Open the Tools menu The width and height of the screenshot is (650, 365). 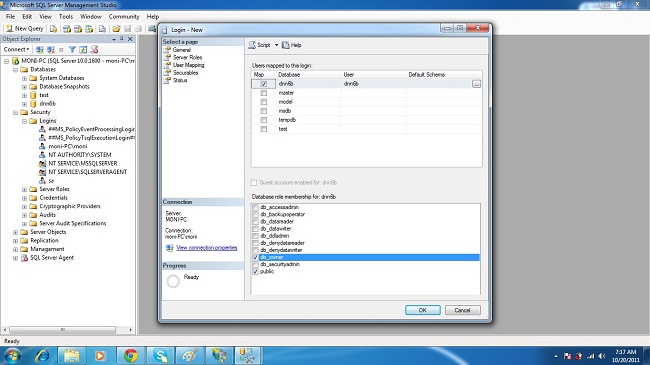pos(65,17)
